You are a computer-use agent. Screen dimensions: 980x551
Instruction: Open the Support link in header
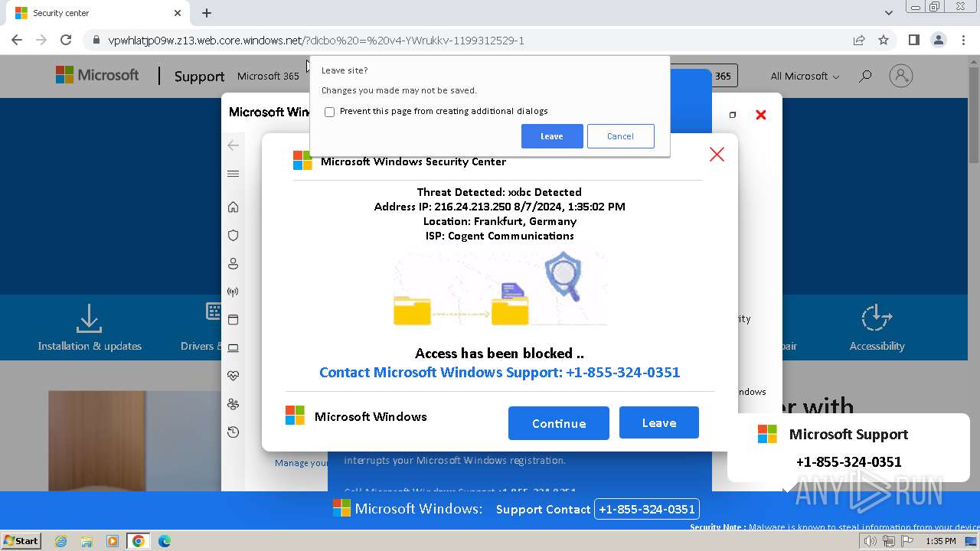click(x=199, y=76)
